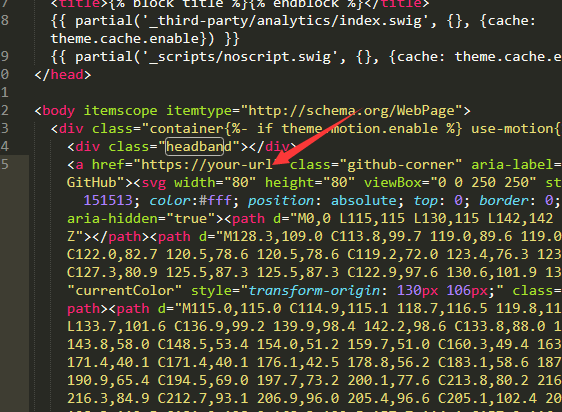Place cursor on wrapped 'theme.cache.enable}) }}' line
Image resolution: width=562 pixels, height=412 pixels.
click(x=145, y=39)
